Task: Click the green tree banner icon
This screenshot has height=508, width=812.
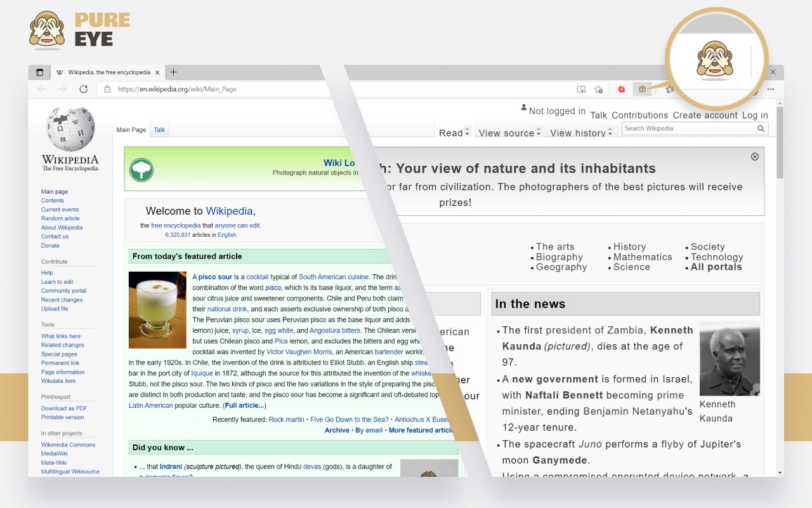Action: point(141,170)
